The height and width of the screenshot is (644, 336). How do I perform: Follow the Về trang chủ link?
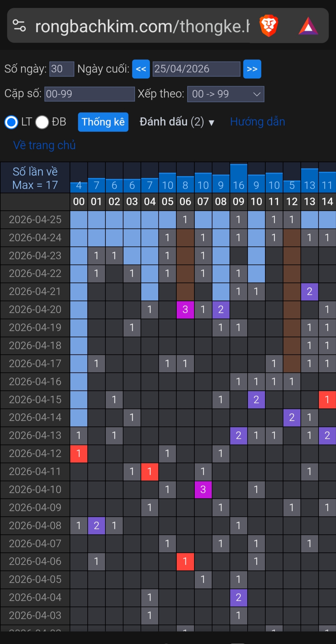click(44, 145)
